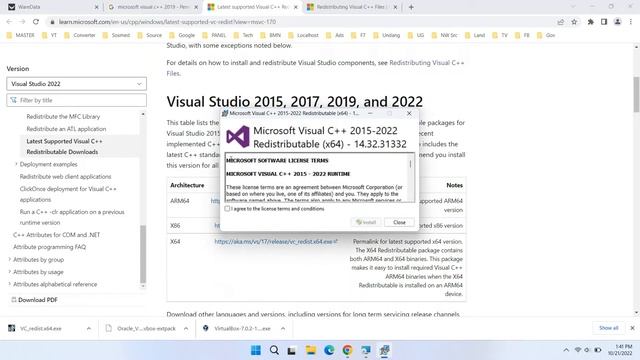Open the installer icon in the taskbar
The width and height of the screenshot is (640, 360).
(384, 350)
